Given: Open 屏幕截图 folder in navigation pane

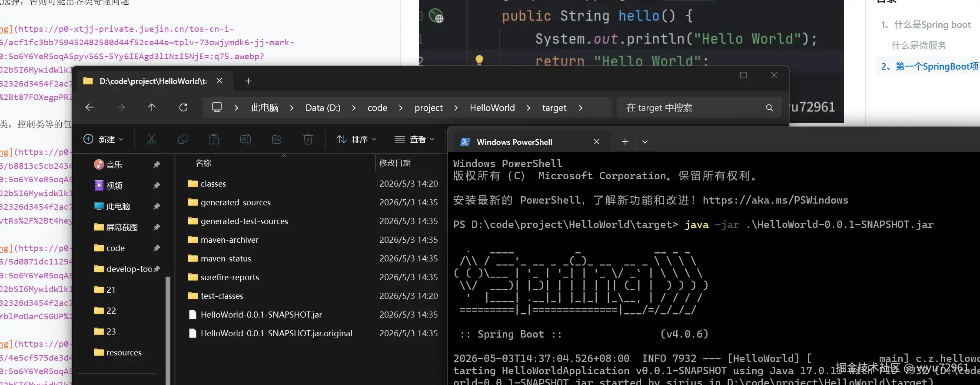Looking at the screenshot, I should point(116,227).
